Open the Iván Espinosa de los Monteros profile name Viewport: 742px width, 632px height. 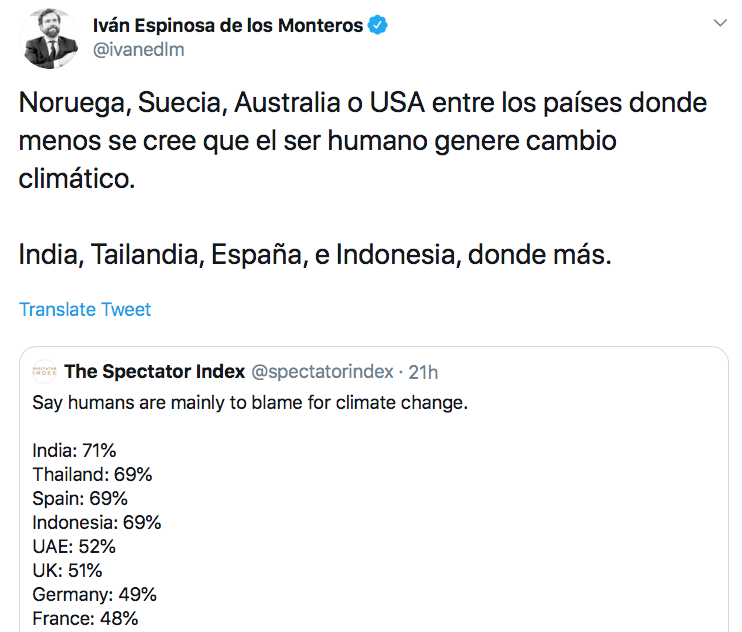coord(227,25)
